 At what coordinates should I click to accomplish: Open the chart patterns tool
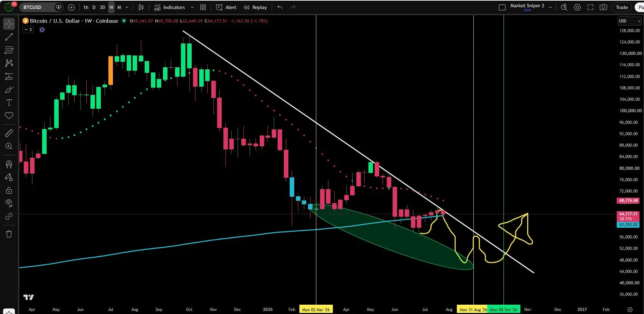tap(9, 63)
